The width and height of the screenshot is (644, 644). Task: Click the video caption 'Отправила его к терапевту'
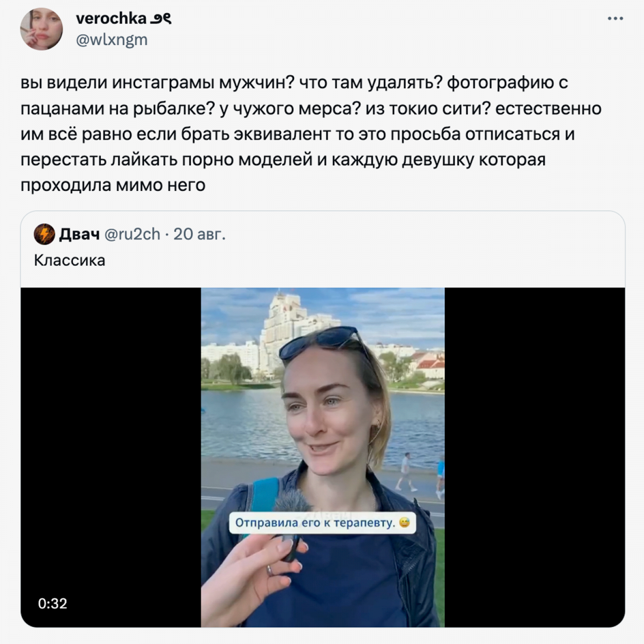pyautogui.click(x=315, y=523)
